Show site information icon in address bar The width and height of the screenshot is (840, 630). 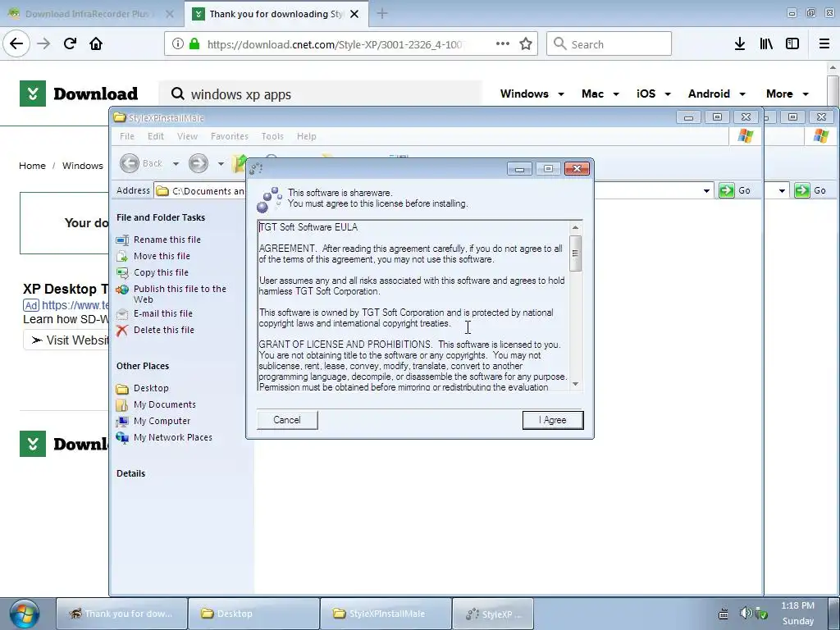[178, 44]
